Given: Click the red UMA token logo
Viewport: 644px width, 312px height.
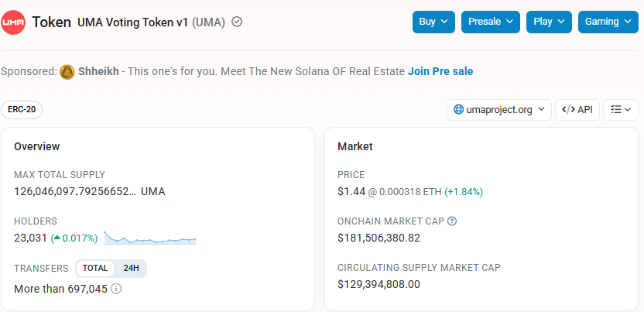Looking at the screenshot, I should pyautogui.click(x=13, y=22).
